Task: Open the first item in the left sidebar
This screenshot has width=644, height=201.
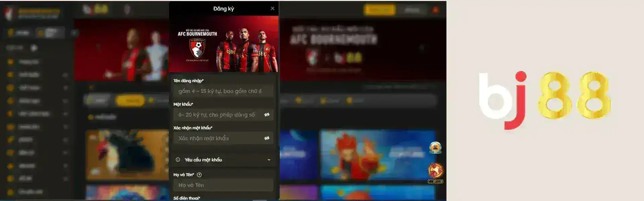Action: [29, 62]
